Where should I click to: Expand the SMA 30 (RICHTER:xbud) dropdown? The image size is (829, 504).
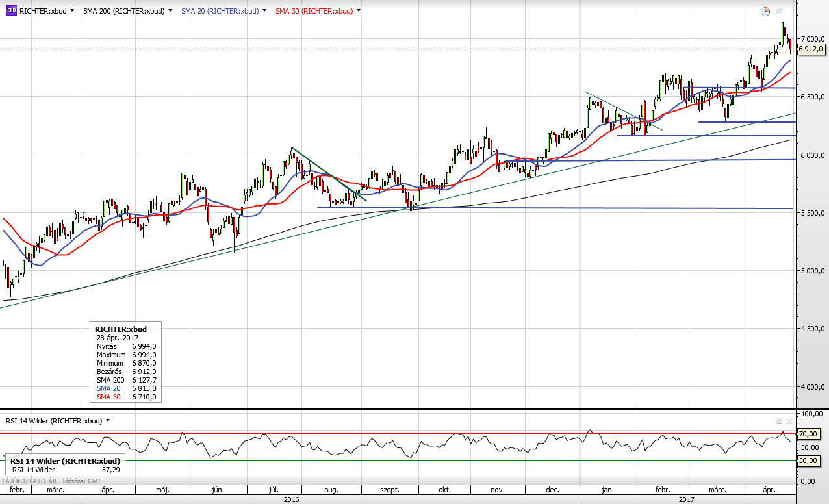(359, 11)
